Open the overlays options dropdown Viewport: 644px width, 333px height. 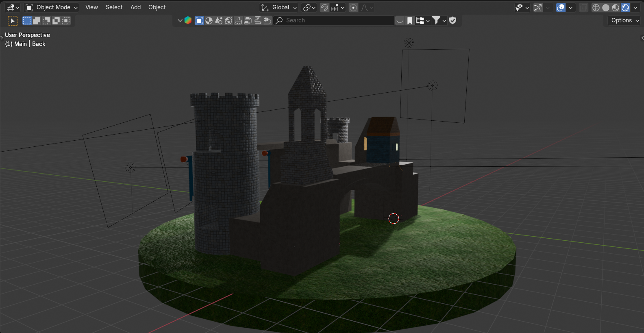click(x=570, y=7)
